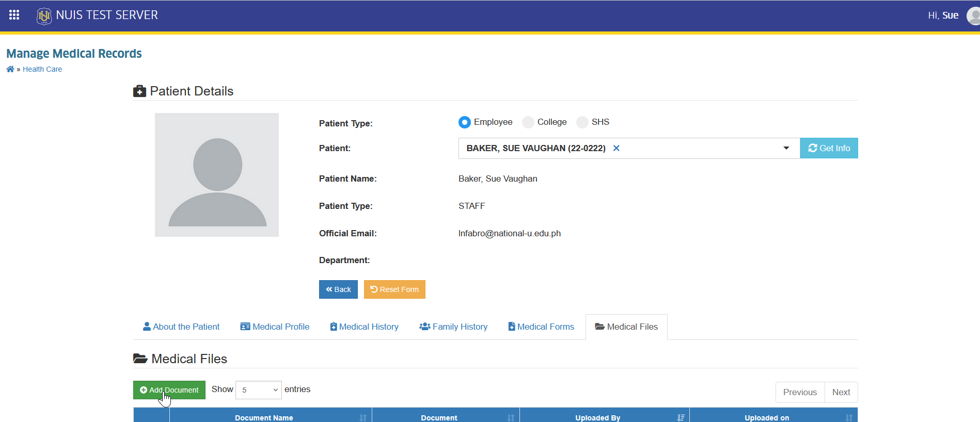Select the SHS patient type

coord(582,122)
